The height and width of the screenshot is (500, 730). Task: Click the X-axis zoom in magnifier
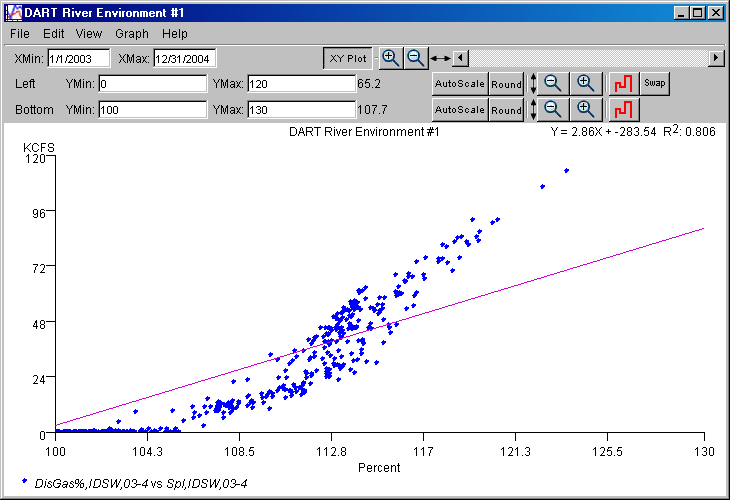(391, 58)
